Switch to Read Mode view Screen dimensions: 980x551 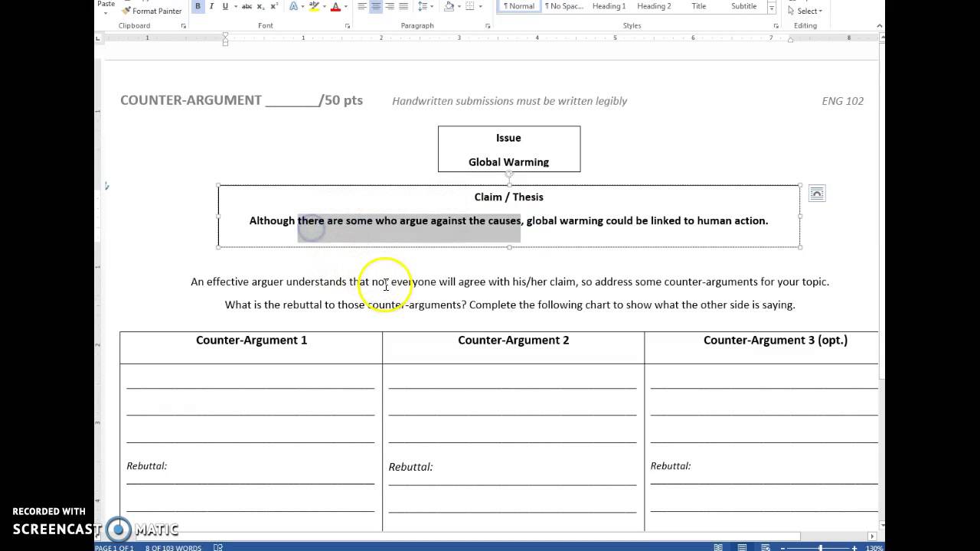pos(718,548)
